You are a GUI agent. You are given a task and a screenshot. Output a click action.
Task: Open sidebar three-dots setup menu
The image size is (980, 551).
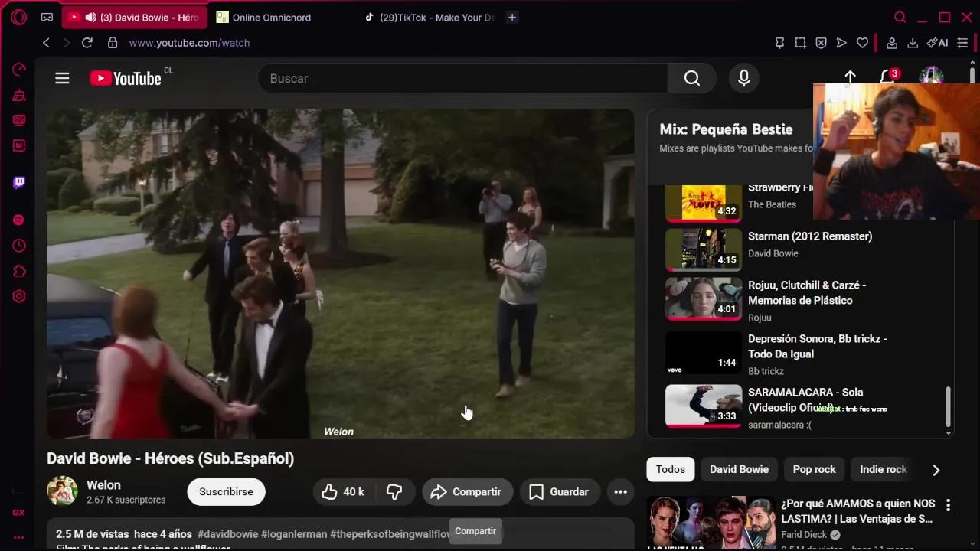[x=19, y=537]
